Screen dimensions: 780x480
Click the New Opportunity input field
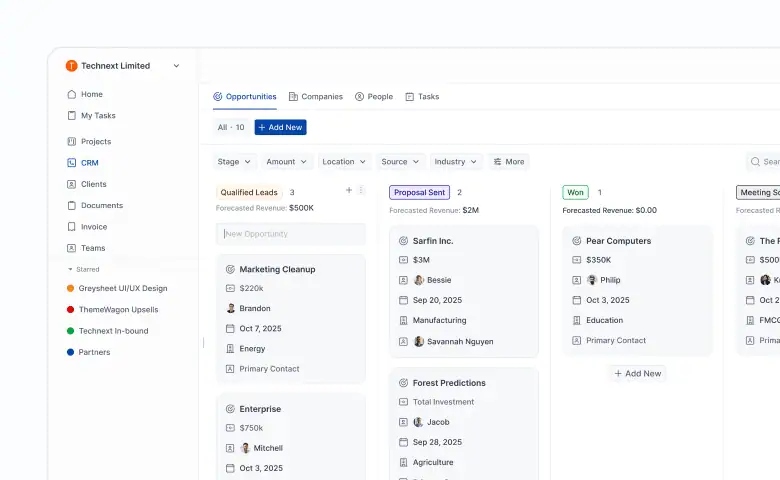point(290,234)
